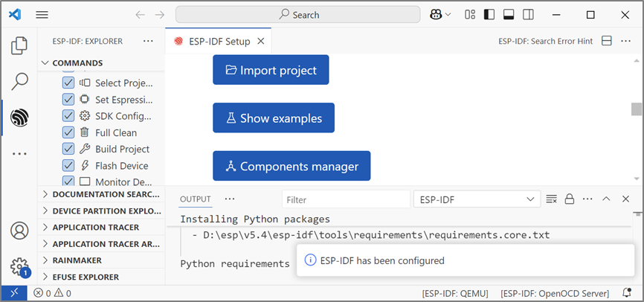
Task: Open the Manage gear icon
Action: 19,266
